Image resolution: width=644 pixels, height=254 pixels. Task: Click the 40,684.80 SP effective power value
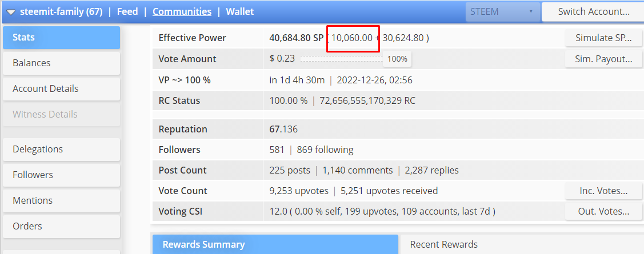296,38
